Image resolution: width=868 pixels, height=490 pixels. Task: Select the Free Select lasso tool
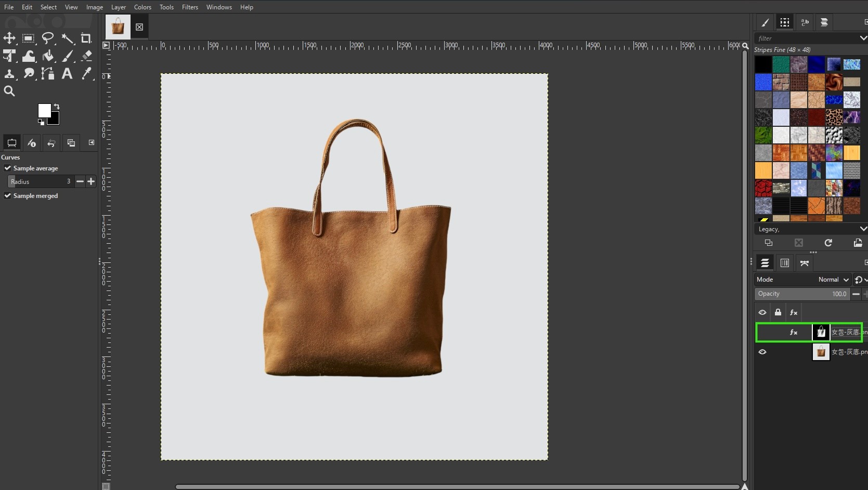pos(48,38)
